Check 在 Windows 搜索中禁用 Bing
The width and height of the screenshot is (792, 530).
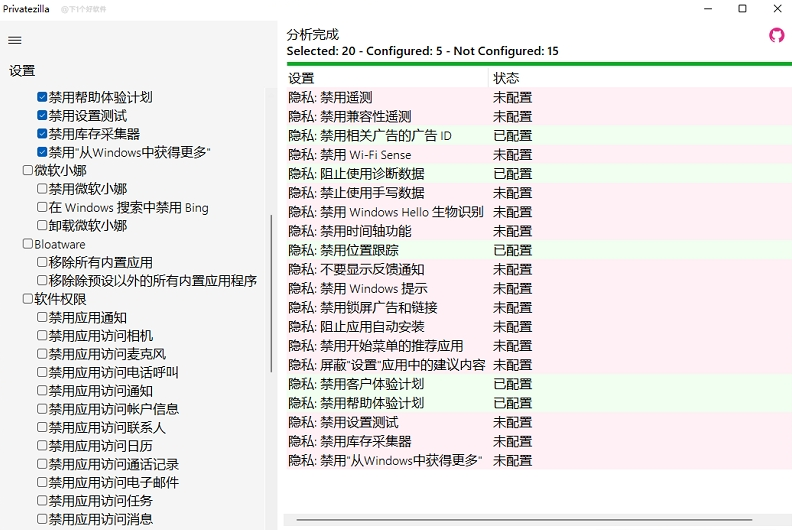(42, 207)
